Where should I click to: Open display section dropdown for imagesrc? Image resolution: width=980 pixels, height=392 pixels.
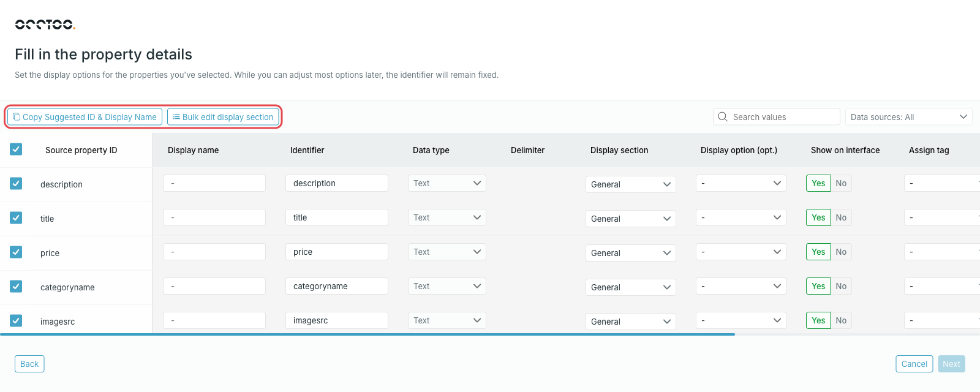[x=631, y=322]
